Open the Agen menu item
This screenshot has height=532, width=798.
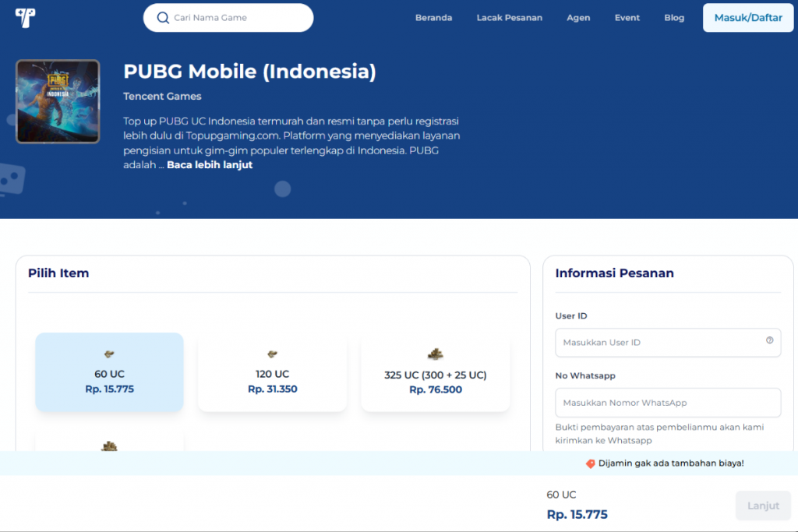tap(579, 18)
